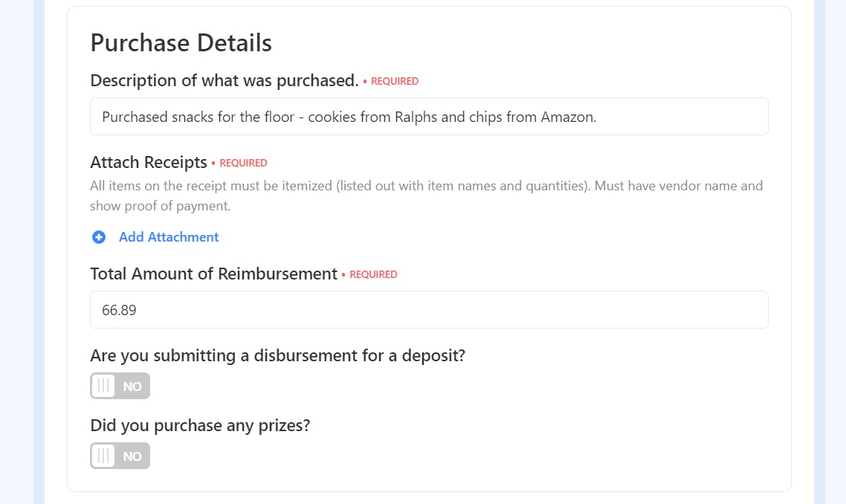
Task: Click the Purchase Details heading
Action: click(181, 43)
